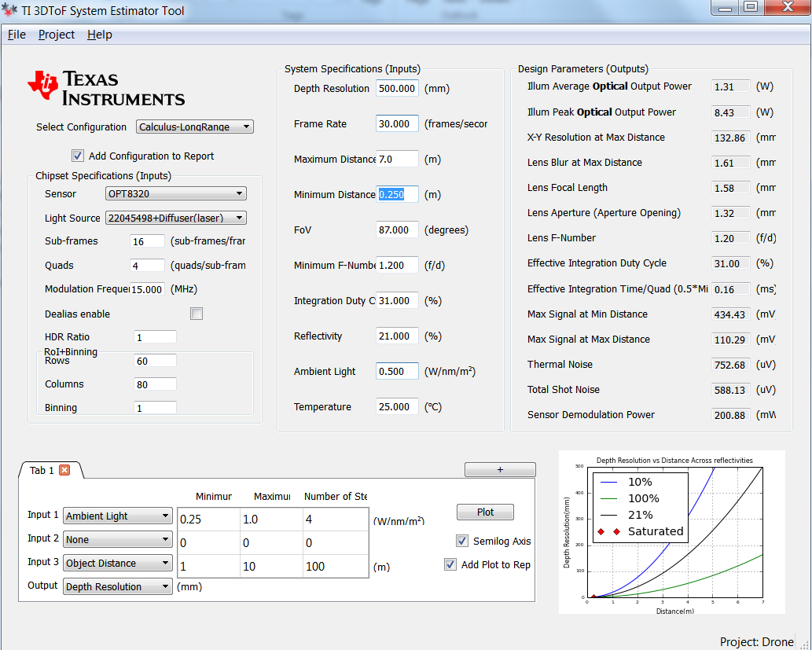
Task: Click the Lens Focal Length output value
Action: [x=731, y=188]
